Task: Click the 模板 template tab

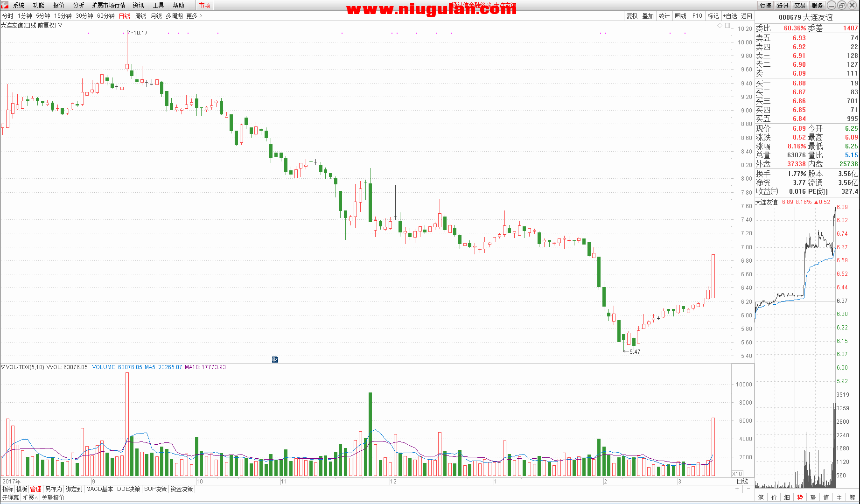Action: pyautogui.click(x=22, y=489)
